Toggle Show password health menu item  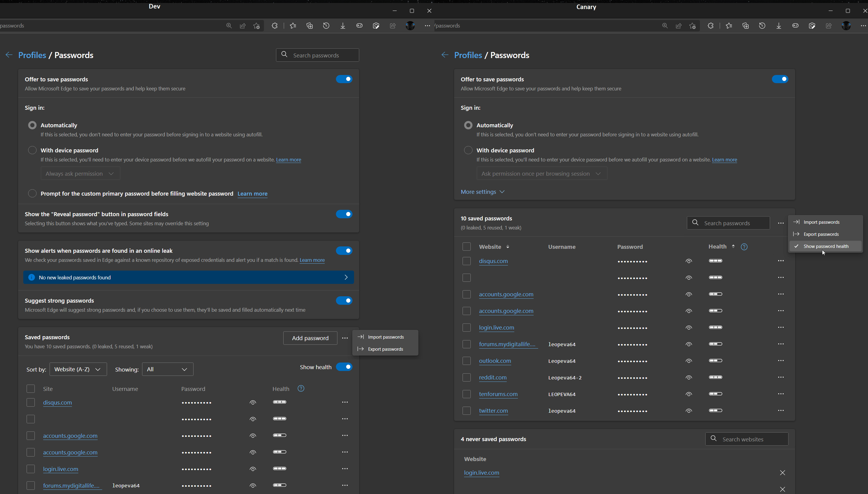point(826,246)
